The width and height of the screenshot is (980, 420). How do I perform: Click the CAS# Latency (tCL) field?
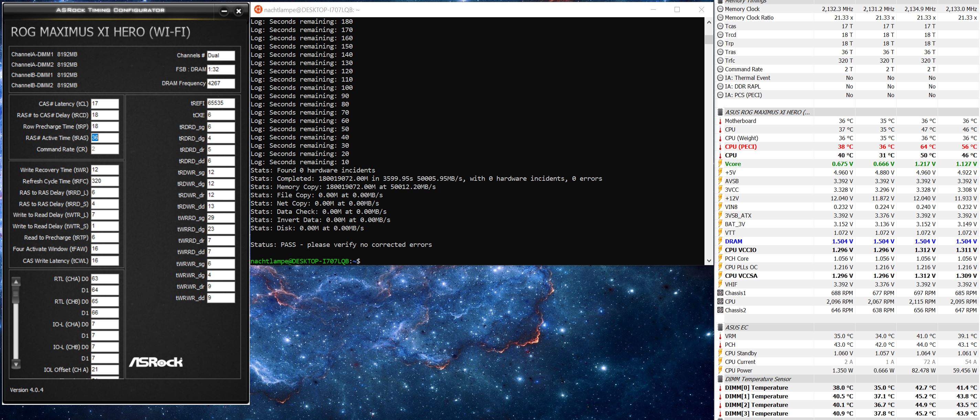click(105, 104)
